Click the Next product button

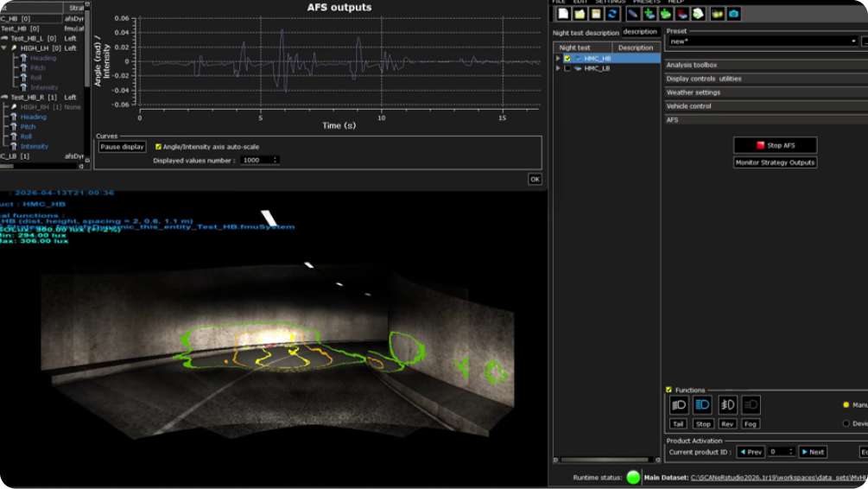[x=814, y=453]
